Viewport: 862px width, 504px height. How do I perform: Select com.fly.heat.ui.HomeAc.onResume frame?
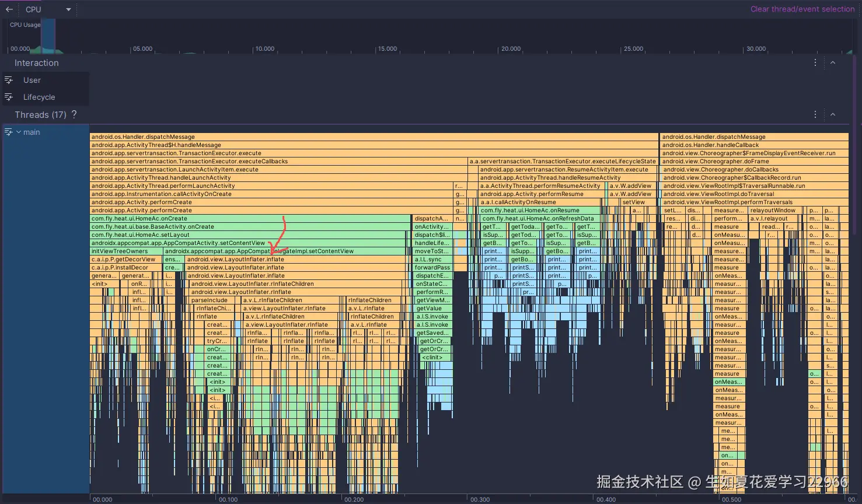tap(540, 210)
